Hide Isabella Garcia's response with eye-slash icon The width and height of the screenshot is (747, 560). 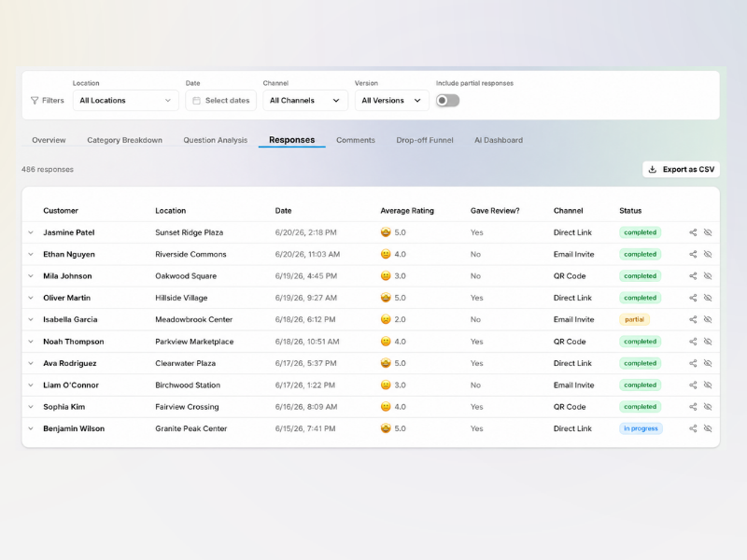(x=708, y=319)
